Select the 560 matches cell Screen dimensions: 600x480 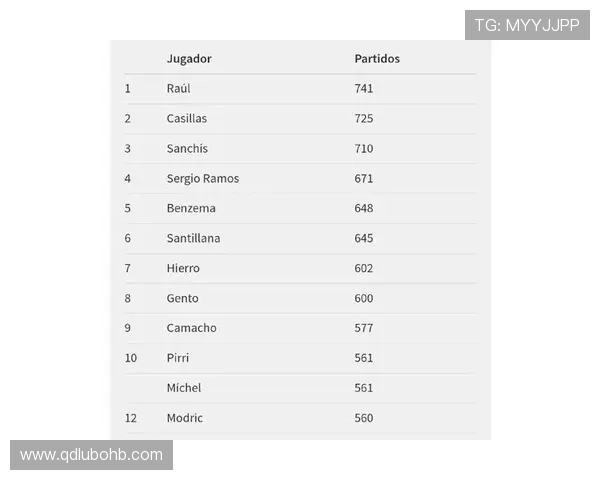click(364, 418)
